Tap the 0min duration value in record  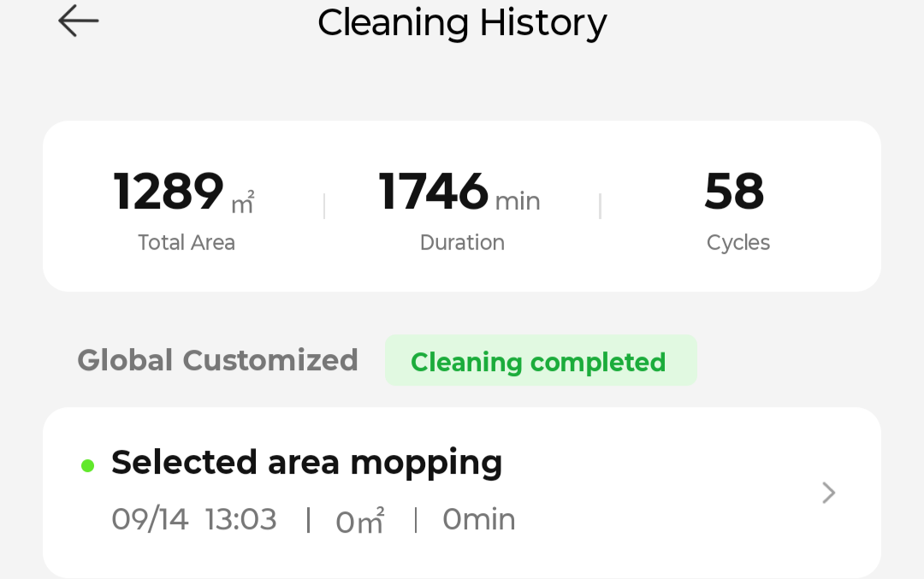pyautogui.click(x=479, y=519)
